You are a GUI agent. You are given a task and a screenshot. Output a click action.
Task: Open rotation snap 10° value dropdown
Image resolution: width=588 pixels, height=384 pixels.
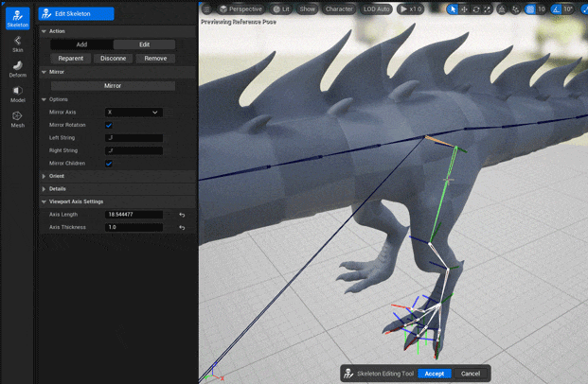click(568, 9)
